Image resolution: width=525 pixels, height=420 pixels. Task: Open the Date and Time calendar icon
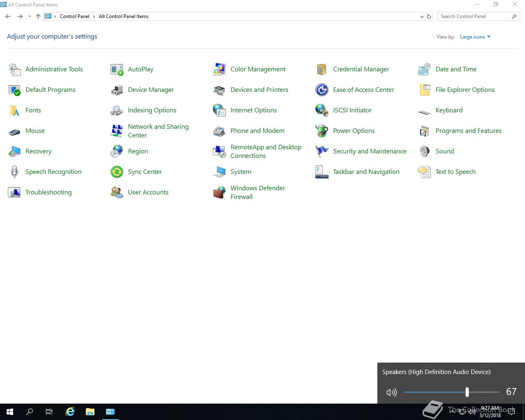(x=425, y=69)
